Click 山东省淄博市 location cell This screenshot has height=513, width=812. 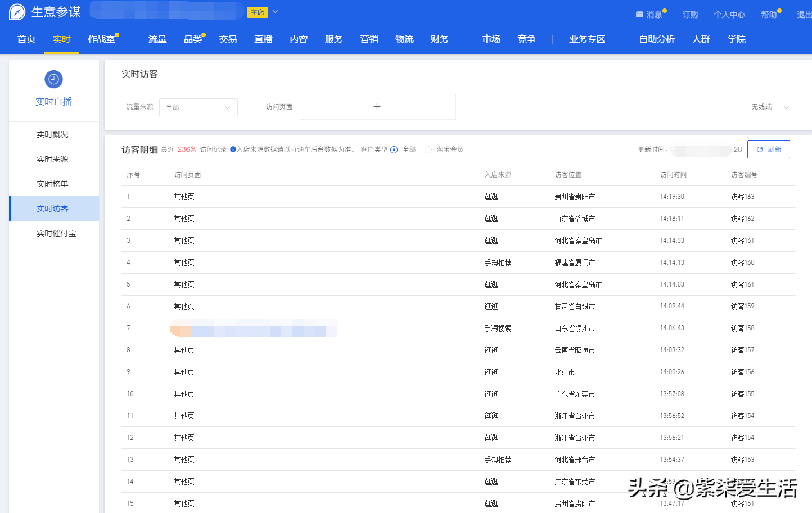click(575, 219)
